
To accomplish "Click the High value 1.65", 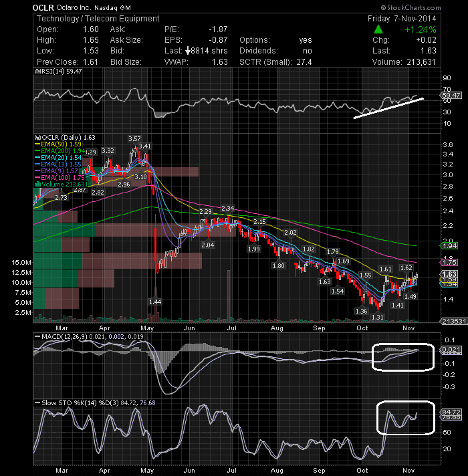I will point(91,39).
